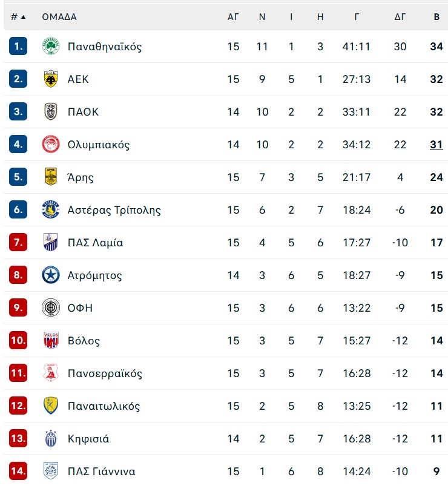The height and width of the screenshot is (486, 448).
Task: Sort by rank using # arrow
Action: [x=18, y=17]
